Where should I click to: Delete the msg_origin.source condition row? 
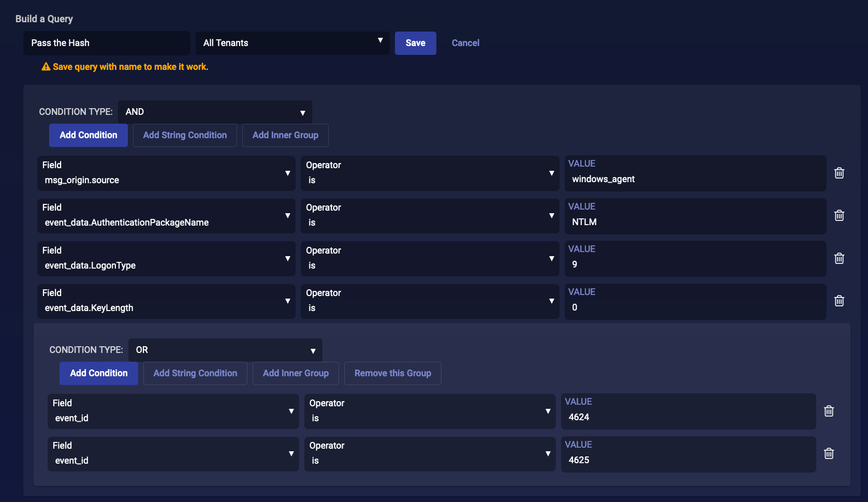coord(839,173)
